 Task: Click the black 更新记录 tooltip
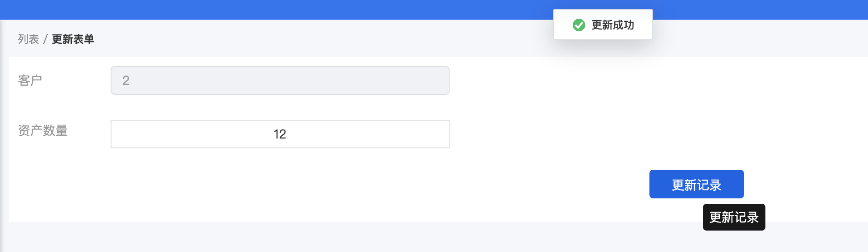734,217
